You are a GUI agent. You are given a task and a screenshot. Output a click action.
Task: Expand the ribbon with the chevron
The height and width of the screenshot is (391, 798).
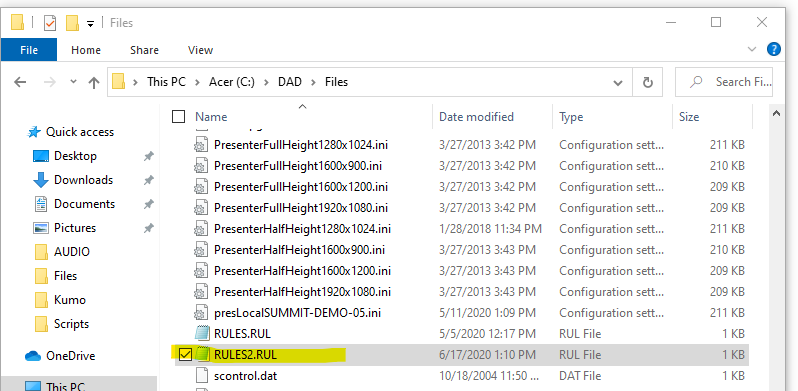pos(752,49)
